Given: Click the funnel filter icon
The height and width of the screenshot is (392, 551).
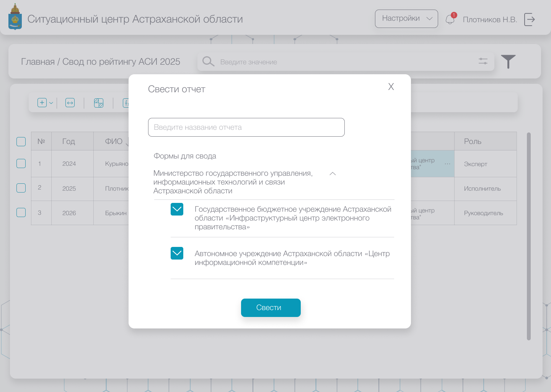Looking at the screenshot, I should coord(508,61).
